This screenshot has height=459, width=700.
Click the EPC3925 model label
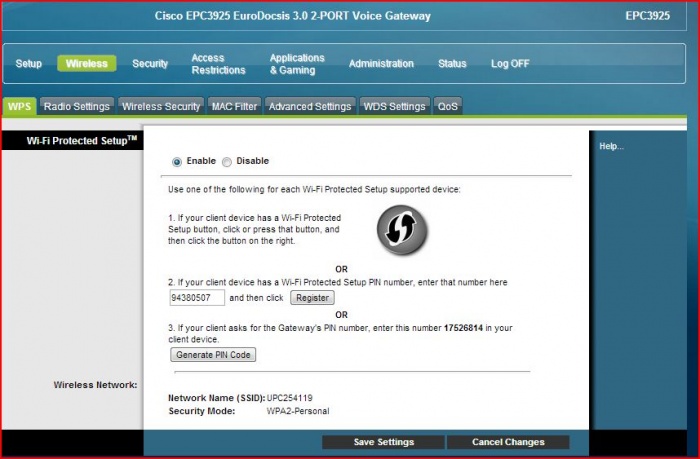(x=647, y=16)
